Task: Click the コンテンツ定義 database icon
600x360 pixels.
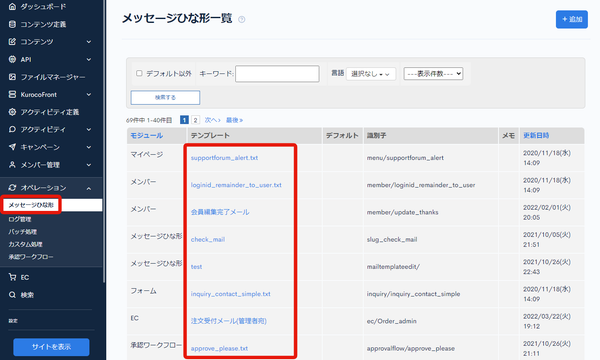Action: 12,24
